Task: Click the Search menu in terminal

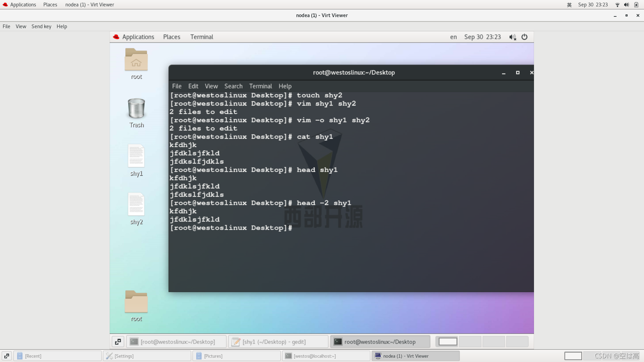Action: click(233, 86)
